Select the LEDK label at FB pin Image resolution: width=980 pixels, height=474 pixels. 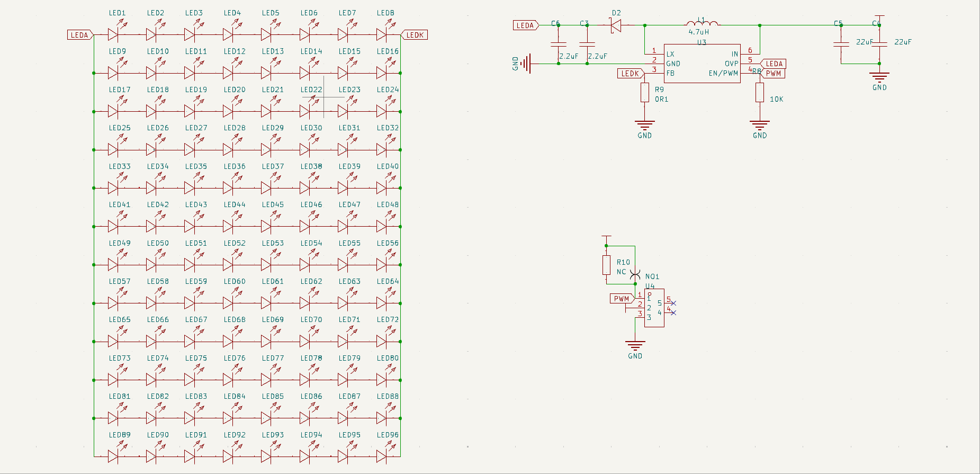(x=631, y=74)
